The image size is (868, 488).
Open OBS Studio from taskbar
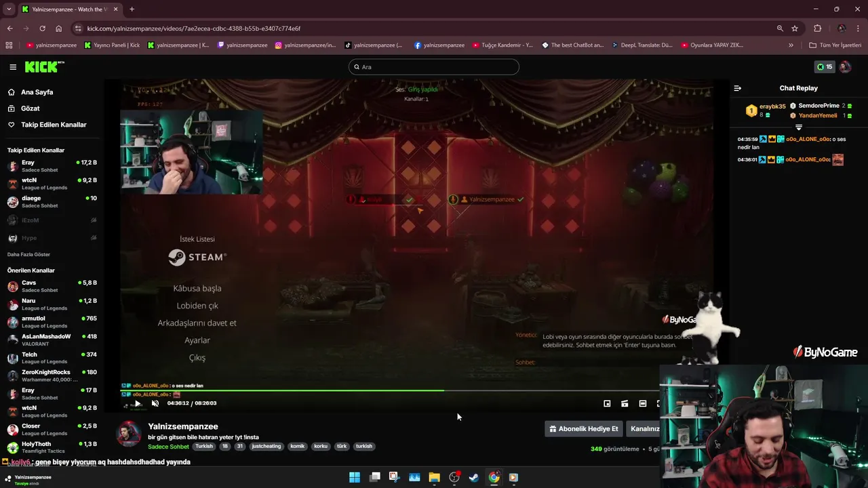coord(454,477)
